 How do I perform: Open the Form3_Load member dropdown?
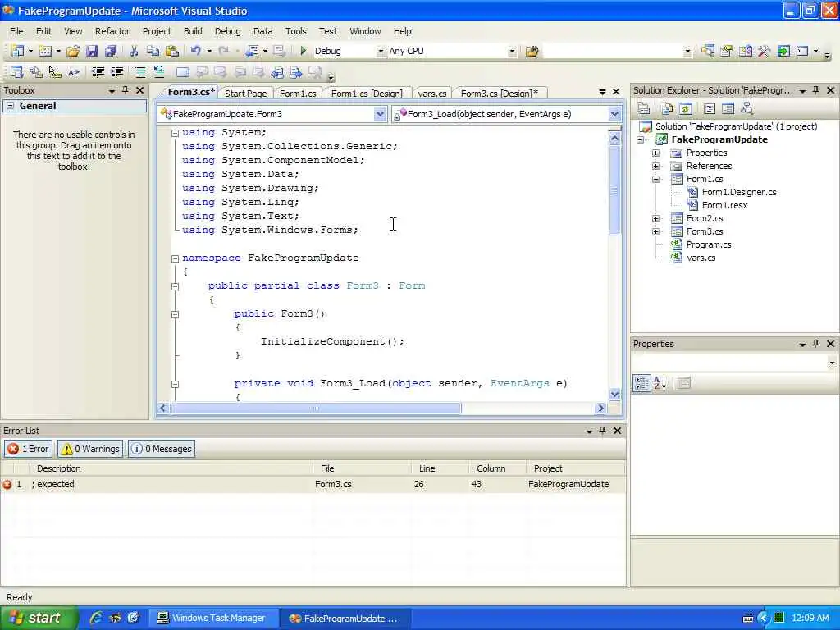(x=614, y=114)
